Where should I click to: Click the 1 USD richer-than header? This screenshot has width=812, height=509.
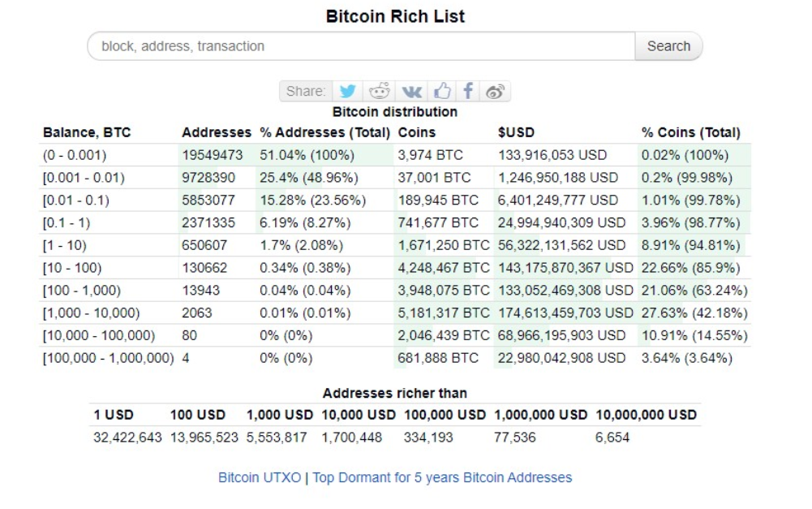[x=114, y=415]
